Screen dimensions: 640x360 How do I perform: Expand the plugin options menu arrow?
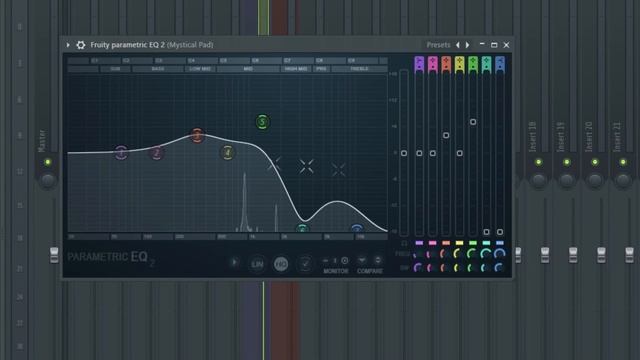pos(68,45)
